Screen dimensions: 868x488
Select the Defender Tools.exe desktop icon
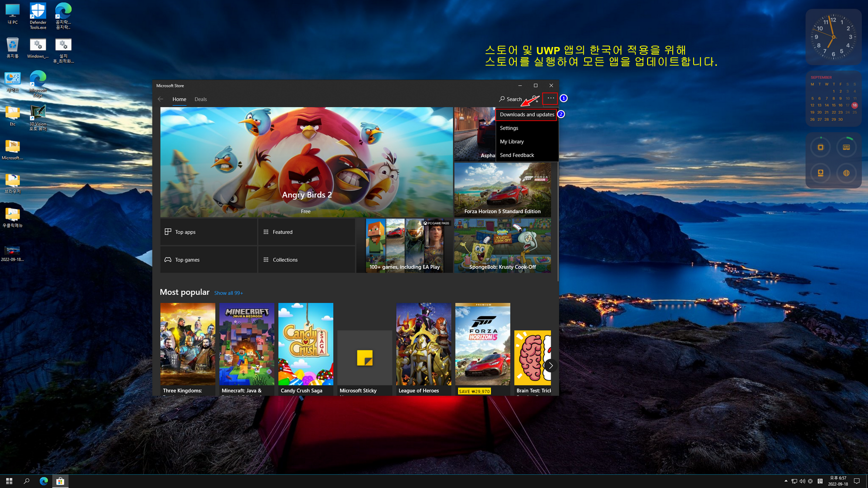click(x=38, y=16)
